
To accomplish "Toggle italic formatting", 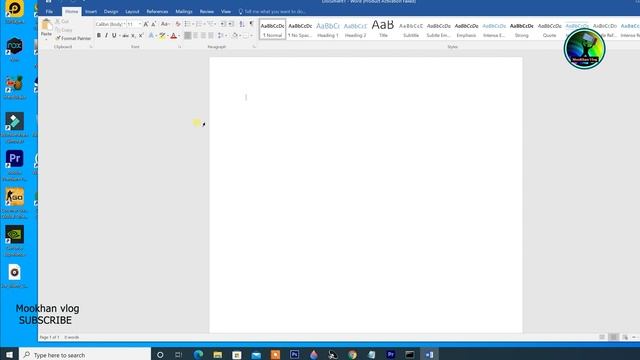I will point(107,36).
